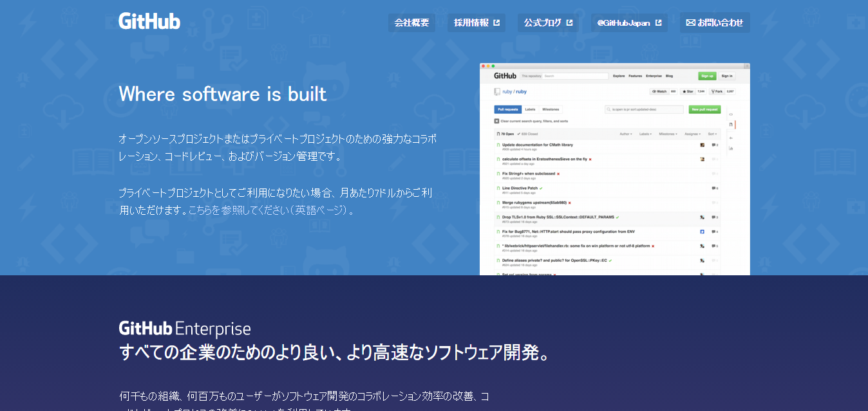Expand the Milestones filter dropdown in list header
The image size is (868, 411).
667,134
